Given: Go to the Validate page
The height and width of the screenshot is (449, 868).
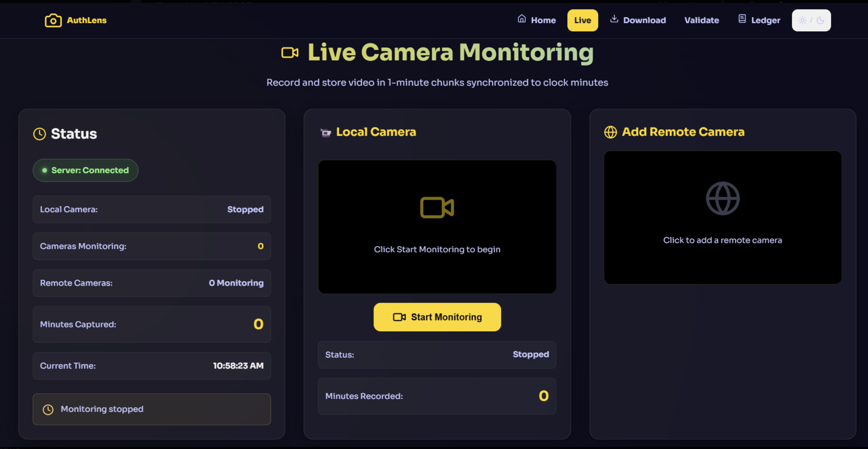Looking at the screenshot, I should [701, 20].
